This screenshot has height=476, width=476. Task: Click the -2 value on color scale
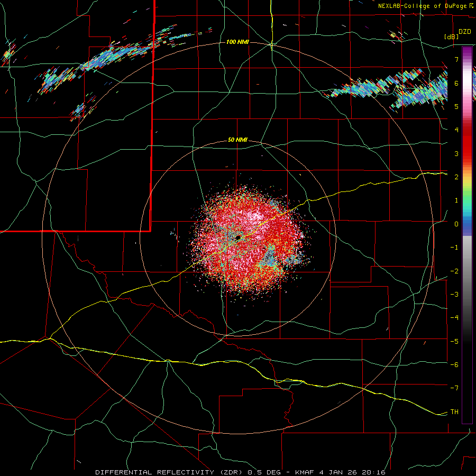tap(454, 271)
